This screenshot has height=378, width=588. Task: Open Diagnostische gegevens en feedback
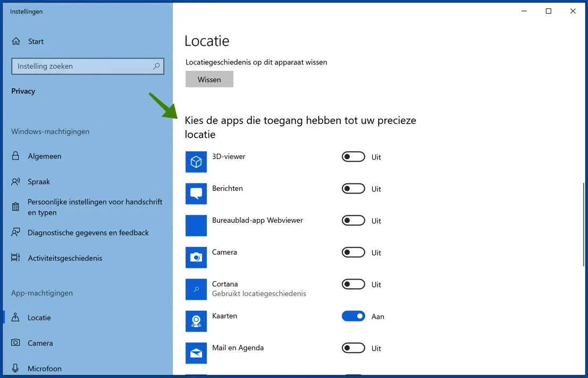[88, 233]
